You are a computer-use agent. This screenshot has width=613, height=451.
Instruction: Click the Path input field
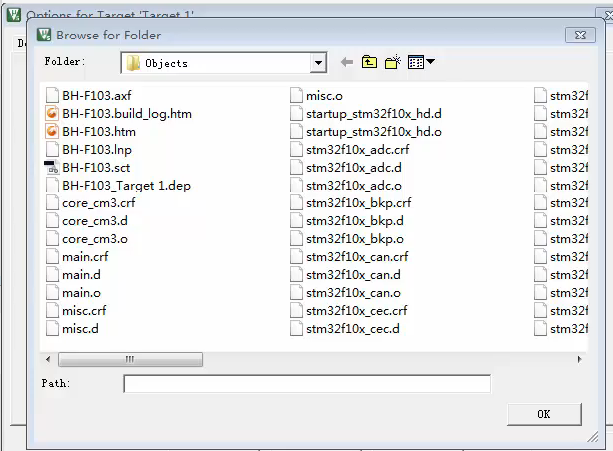(307, 383)
